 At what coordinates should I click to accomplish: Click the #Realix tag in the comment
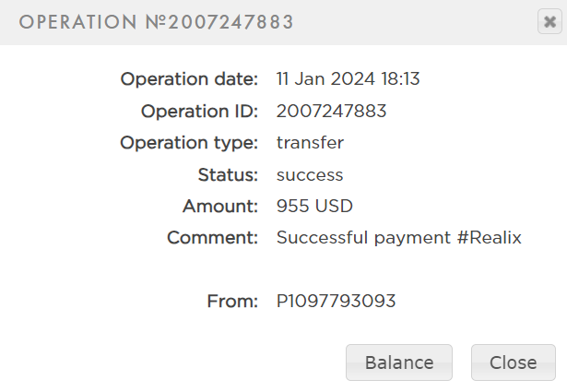pyautogui.click(x=489, y=238)
